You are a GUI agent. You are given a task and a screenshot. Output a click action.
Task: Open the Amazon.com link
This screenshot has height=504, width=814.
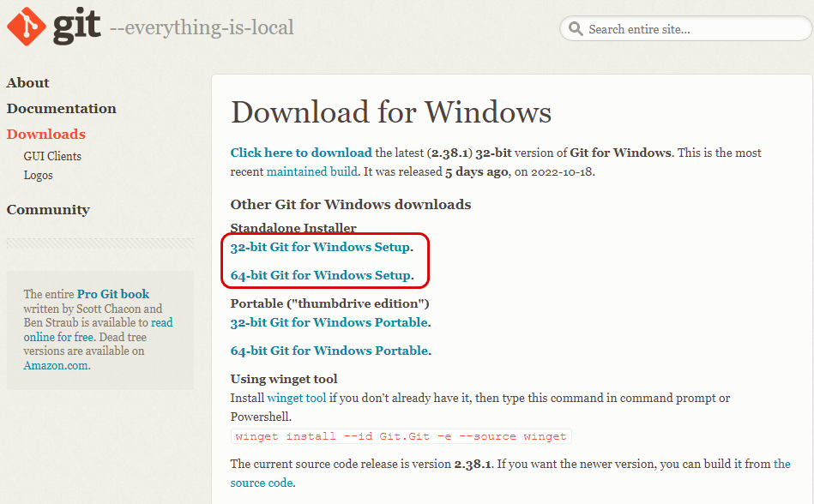pos(56,365)
